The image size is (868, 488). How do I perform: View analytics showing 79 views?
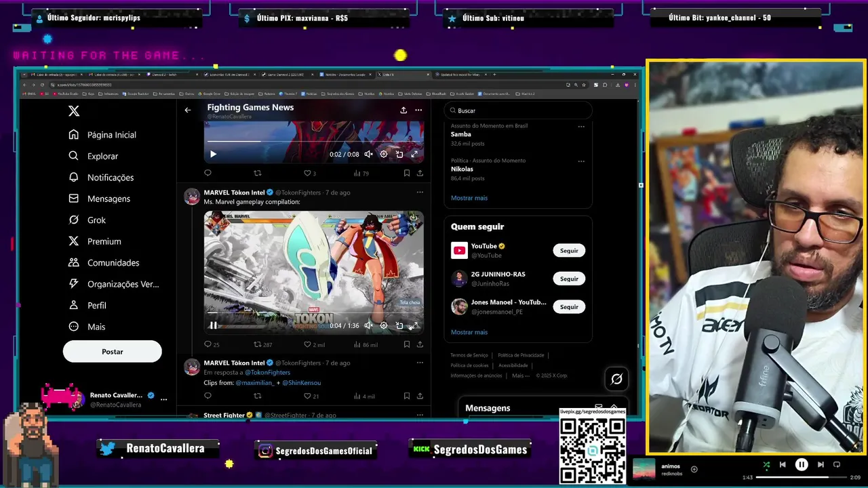pyautogui.click(x=361, y=174)
